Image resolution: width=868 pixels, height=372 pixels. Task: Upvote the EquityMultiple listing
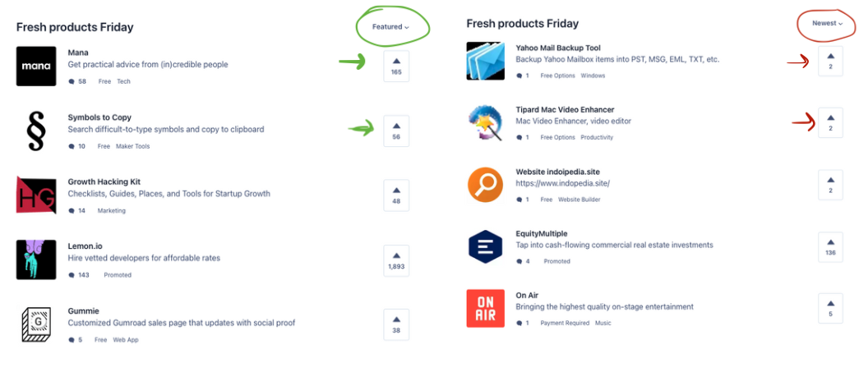pyautogui.click(x=830, y=246)
